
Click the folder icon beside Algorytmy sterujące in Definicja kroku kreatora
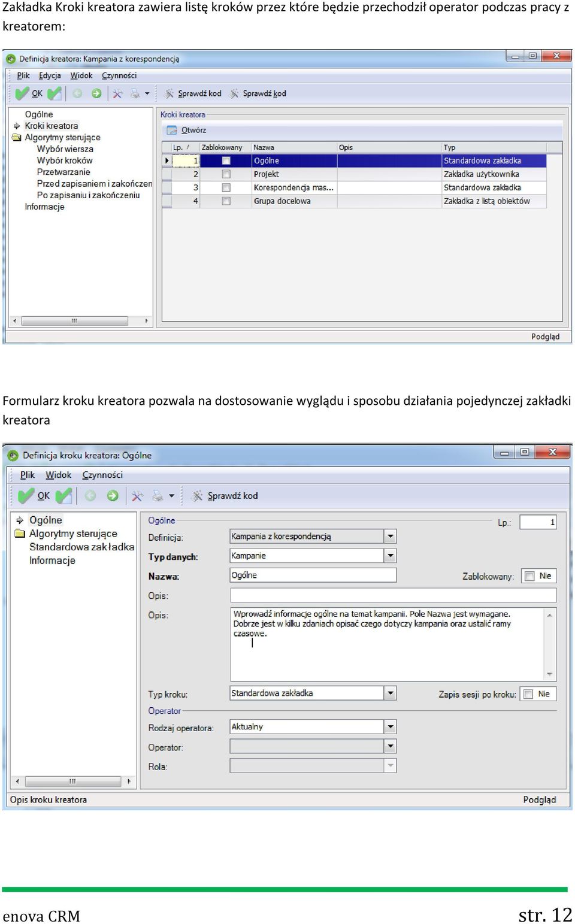click(20, 534)
